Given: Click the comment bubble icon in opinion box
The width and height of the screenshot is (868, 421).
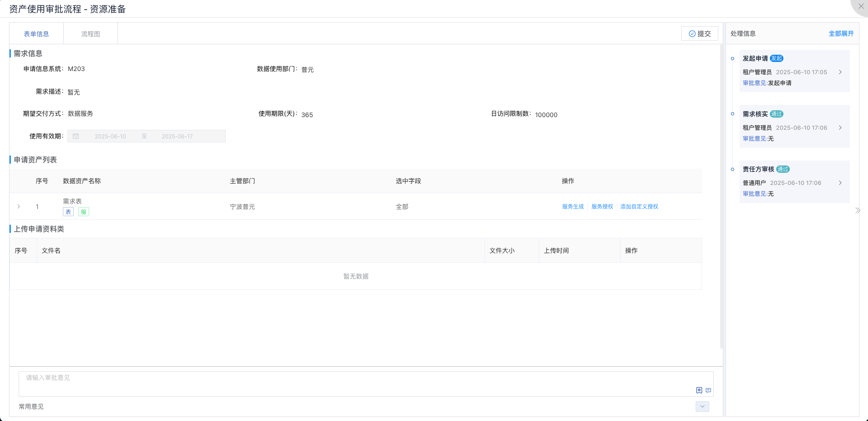Looking at the screenshot, I should pos(708,390).
